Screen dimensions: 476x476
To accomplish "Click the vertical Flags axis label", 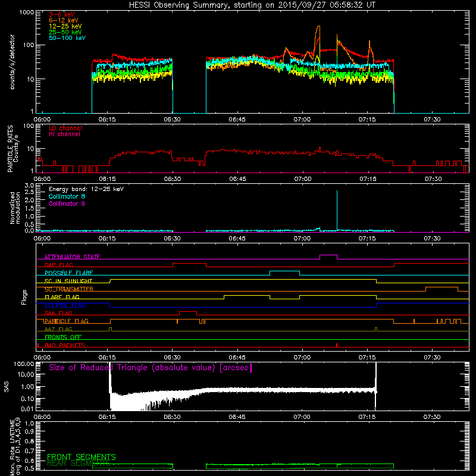I will pos(24,297).
